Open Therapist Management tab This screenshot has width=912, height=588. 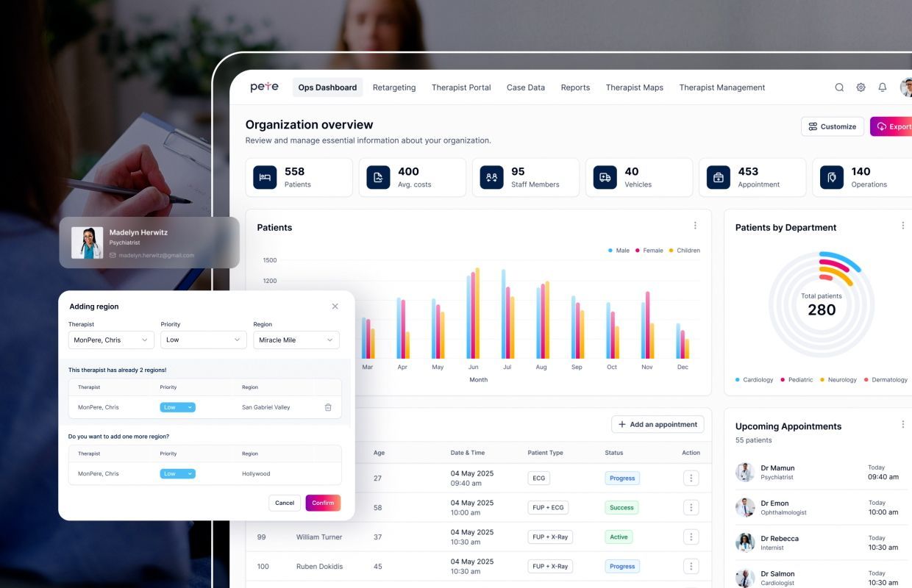click(x=722, y=87)
